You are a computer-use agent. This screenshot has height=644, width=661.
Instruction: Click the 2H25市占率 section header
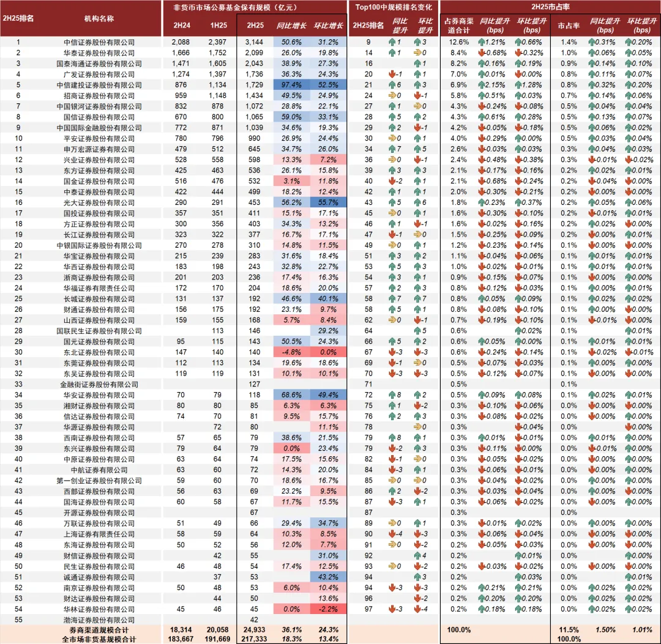(550, 7)
